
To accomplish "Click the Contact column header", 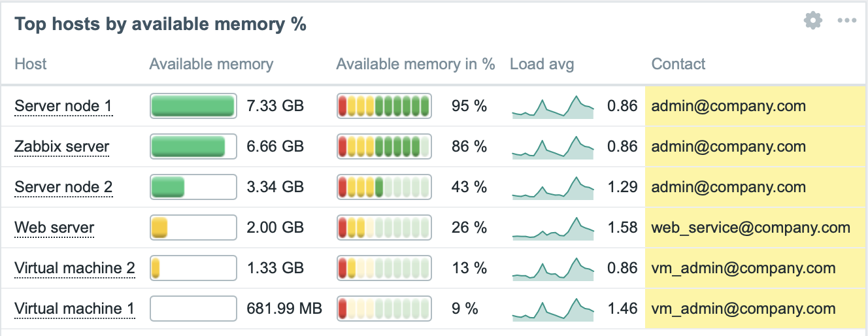I will (x=678, y=64).
